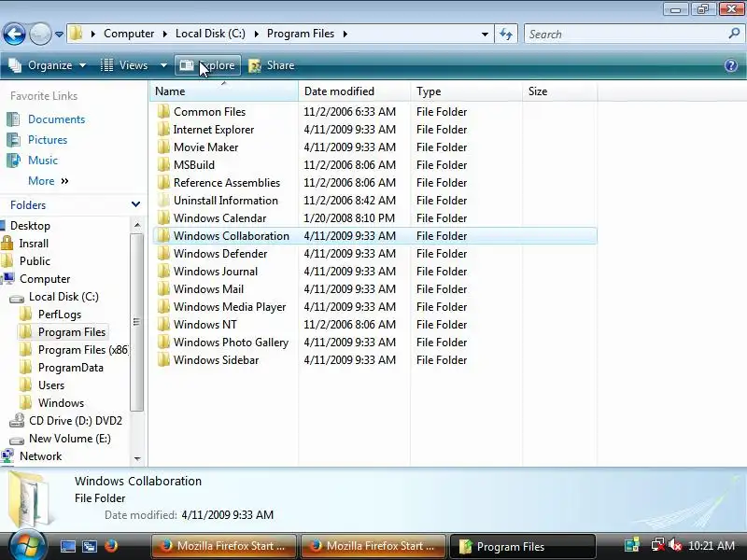Select Windows Media Player folder icon
The image size is (747, 560).
click(x=163, y=307)
